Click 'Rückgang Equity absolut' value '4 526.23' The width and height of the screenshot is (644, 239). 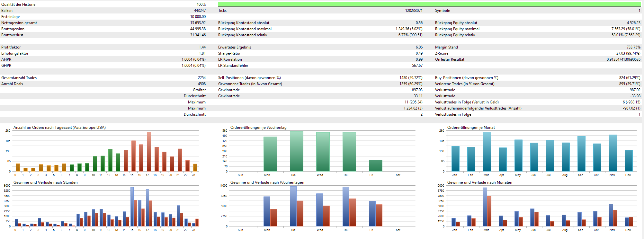[633, 23]
